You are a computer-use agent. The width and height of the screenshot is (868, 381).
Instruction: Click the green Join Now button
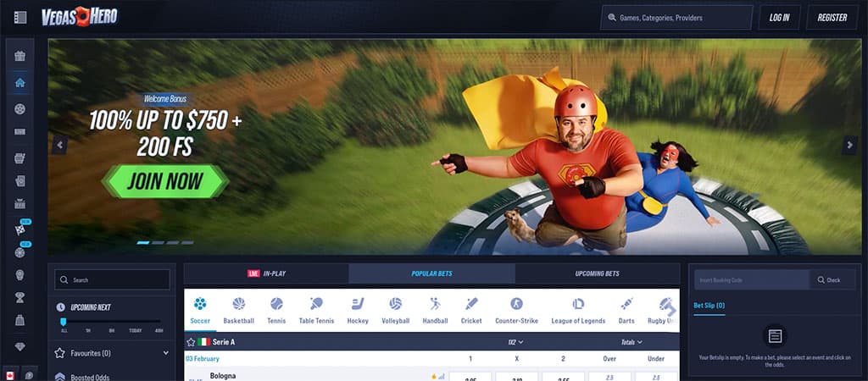(x=165, y=180)
